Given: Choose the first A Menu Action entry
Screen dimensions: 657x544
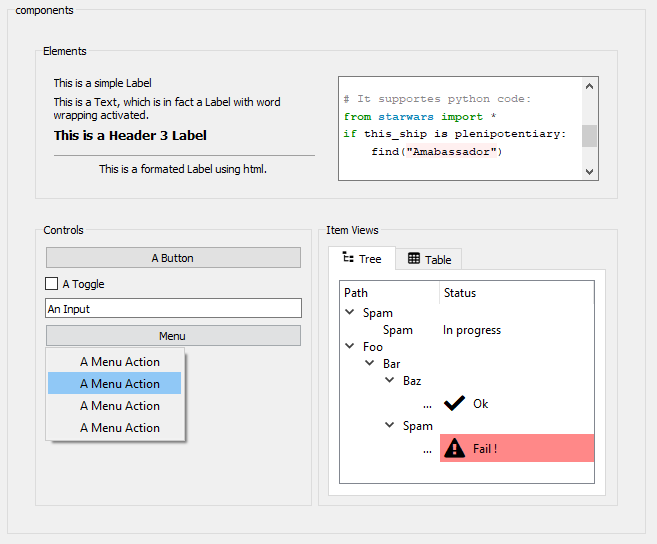Looking at the screenshot, I should (119, 362).
